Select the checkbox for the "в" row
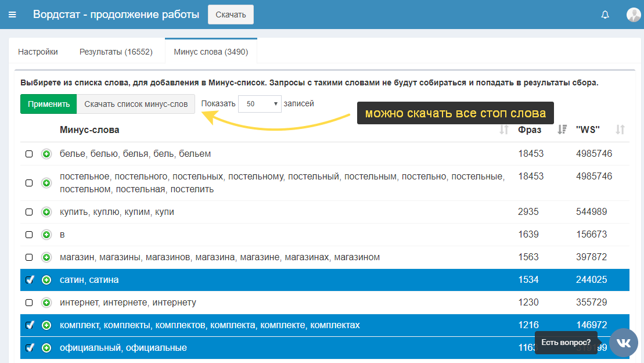644x363 pixels. 28,234
